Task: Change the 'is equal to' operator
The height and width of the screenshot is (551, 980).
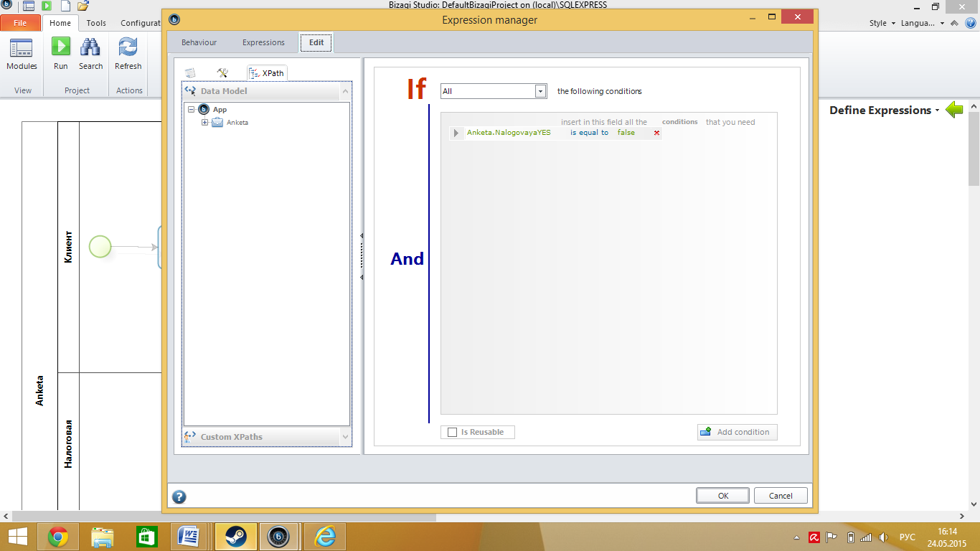Action: pos(589,133)
